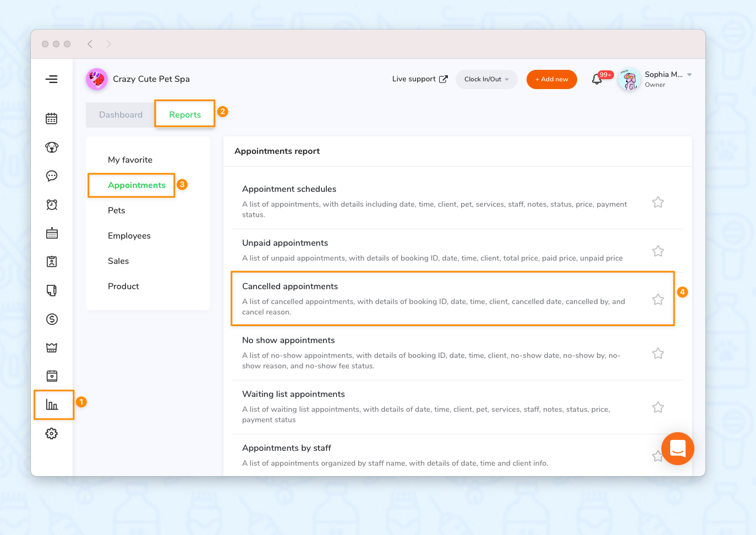Open the dollar coin finance icon
Viewport: 756px width, 535px height.
52,319
